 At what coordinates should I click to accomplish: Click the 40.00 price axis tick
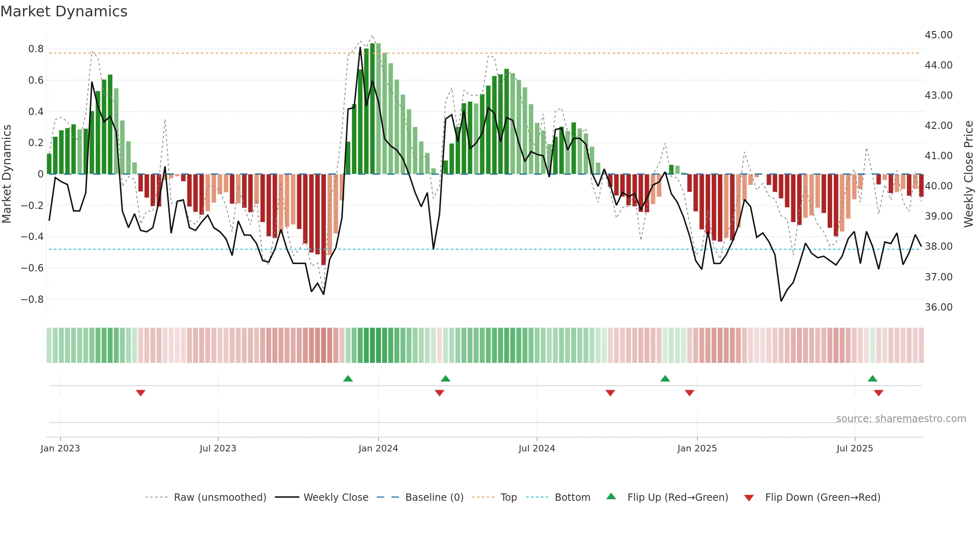[x=938, y=186]
